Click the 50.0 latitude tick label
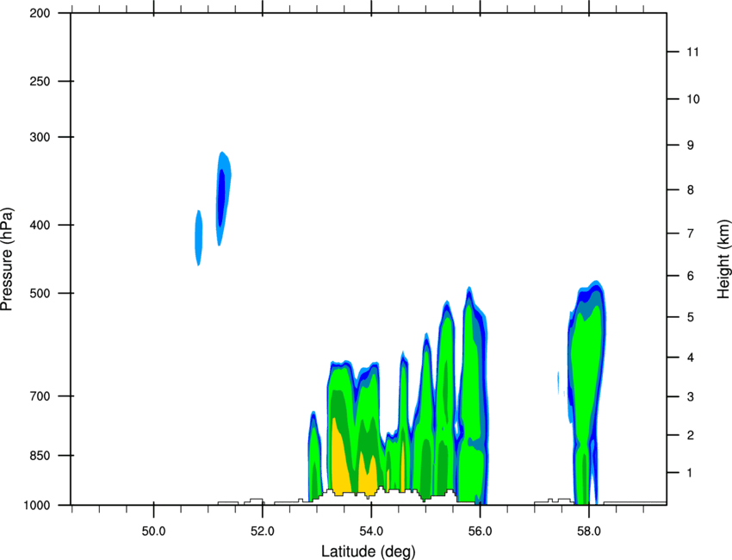 153,532
